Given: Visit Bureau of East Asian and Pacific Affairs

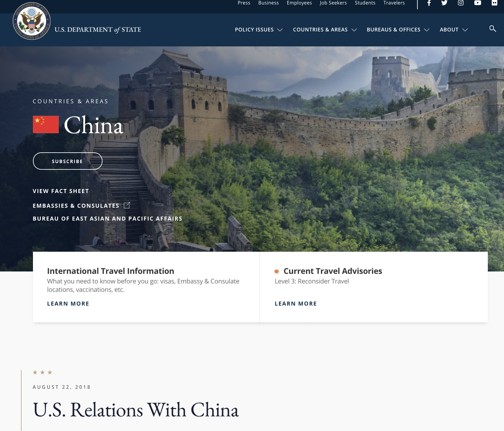Looking at the screenshot, I should [107, 219].
